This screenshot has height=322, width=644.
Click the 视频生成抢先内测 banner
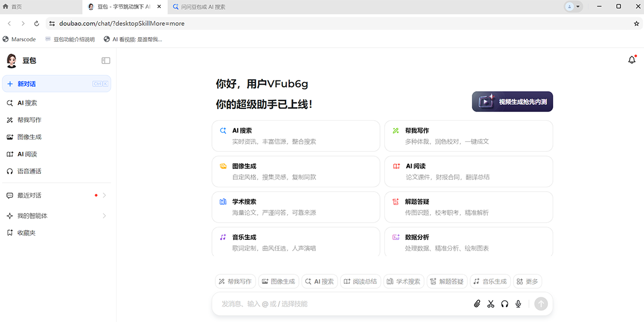tap(513, 101)
